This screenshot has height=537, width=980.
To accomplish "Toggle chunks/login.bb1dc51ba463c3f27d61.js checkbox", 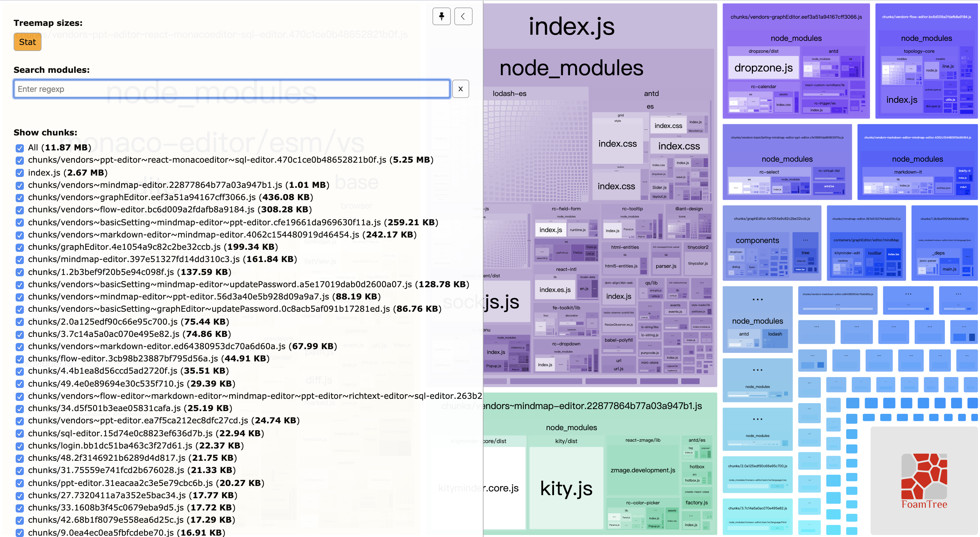I will click(x=20, y=446).
